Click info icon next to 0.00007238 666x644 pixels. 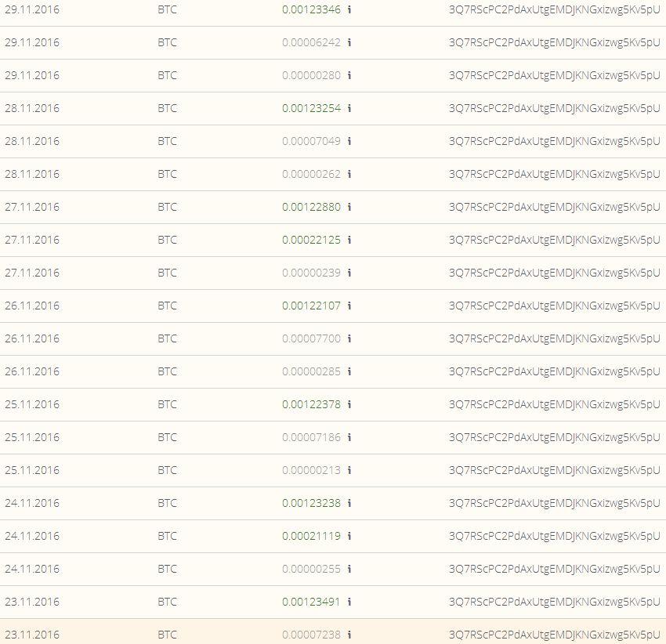coord(349,635)
